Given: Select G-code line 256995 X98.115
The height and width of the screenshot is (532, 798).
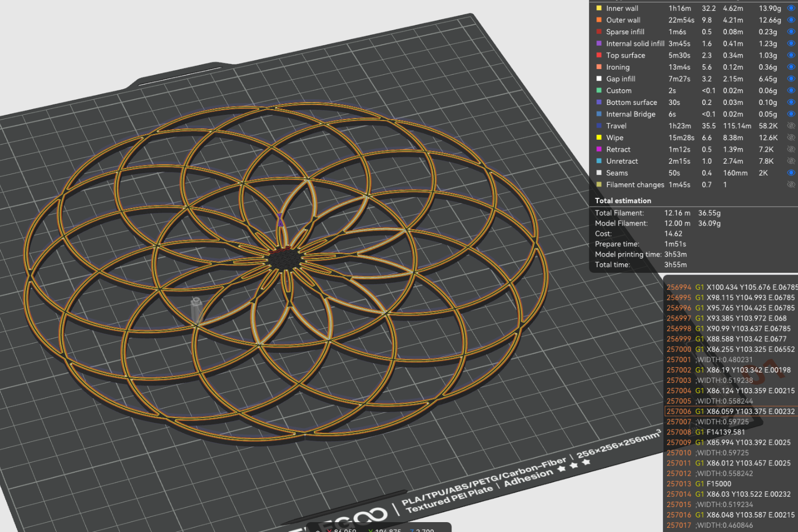Looking at the screenshot, I should [731, 298].
